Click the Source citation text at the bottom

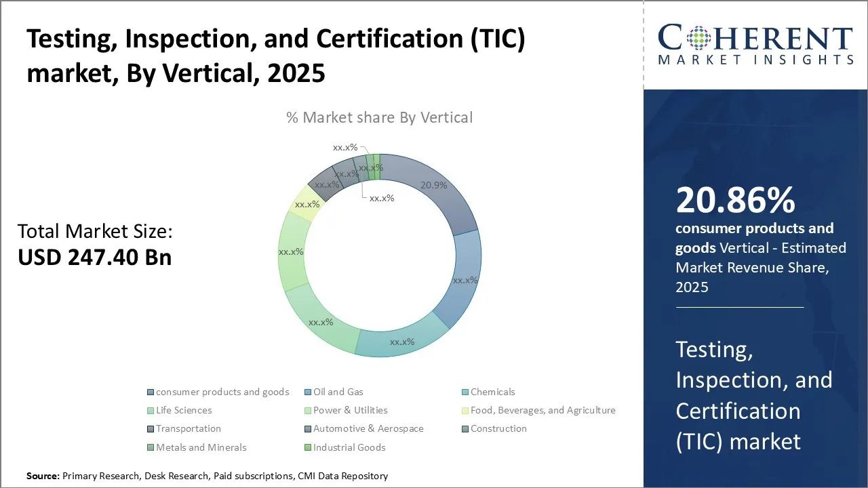click(x=207, y=476)
